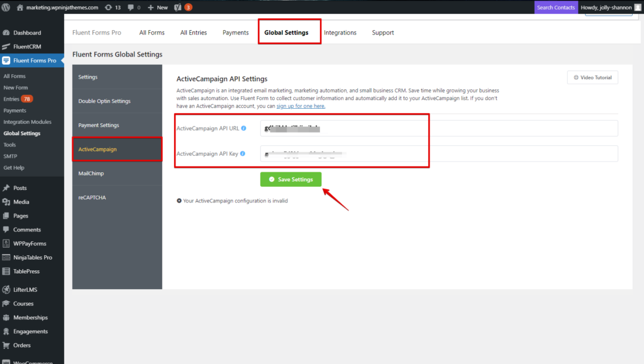
Task: Click the Dashboard icon in the sidebar
Action: pos(6,33)
